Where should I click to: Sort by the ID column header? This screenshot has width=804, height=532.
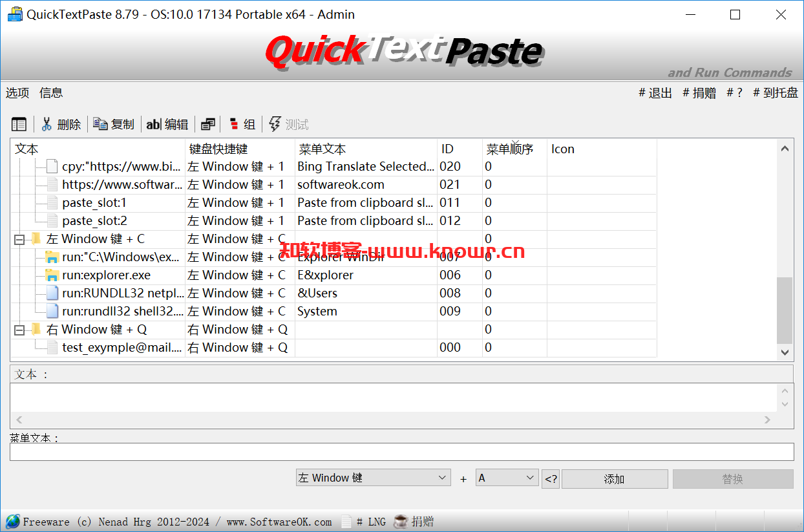pos(460,149)
